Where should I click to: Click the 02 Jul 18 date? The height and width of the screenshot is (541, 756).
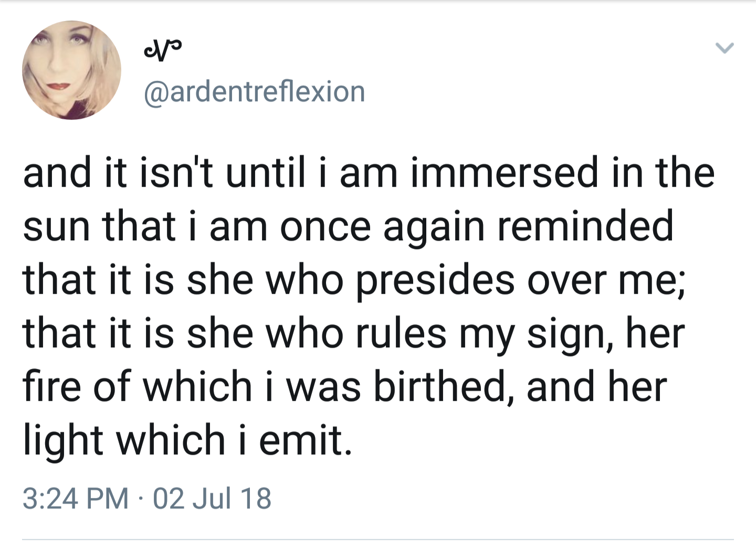point(212,498)
